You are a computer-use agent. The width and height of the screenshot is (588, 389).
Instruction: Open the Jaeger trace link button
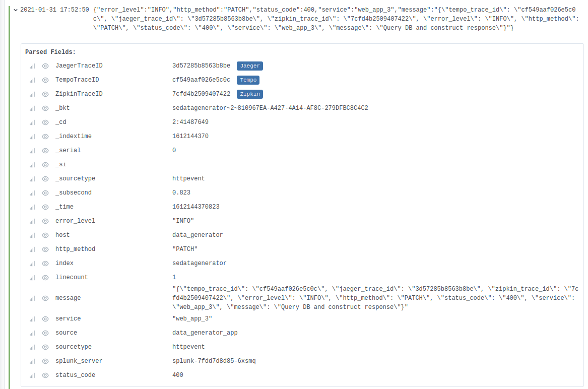tap(250, 66)
